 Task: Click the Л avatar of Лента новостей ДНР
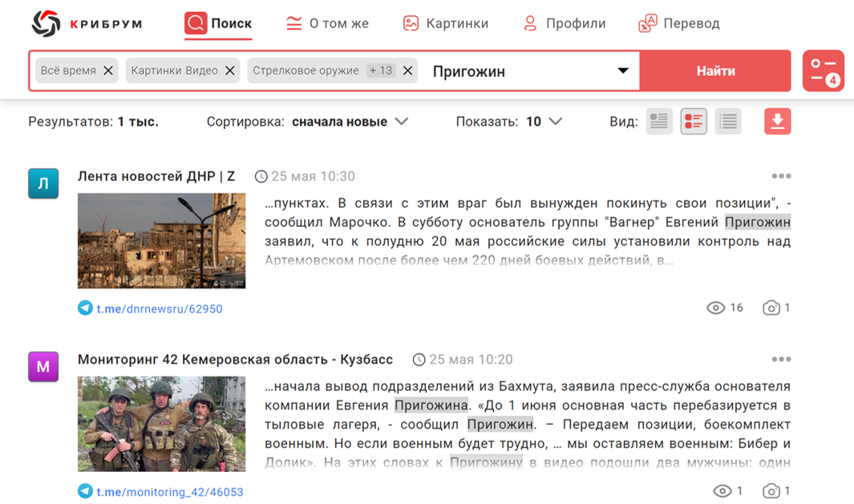pyautogui.click(x=43, y=183)
